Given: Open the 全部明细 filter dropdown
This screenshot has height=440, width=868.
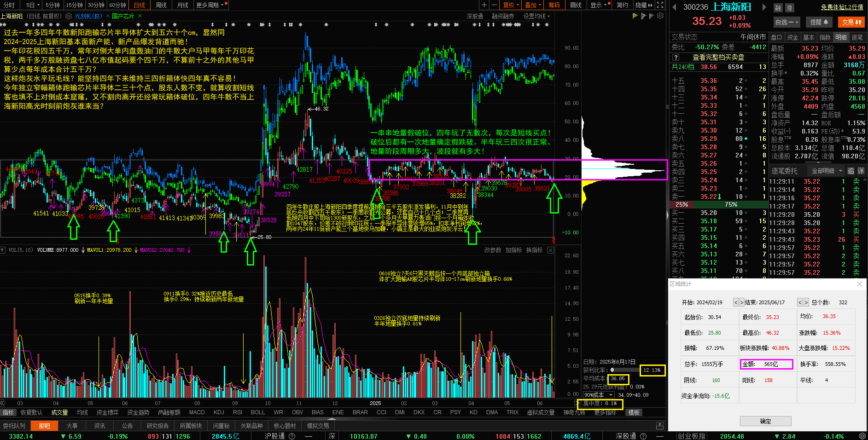Looking at the screenshot, I should (x=827, y=171).
